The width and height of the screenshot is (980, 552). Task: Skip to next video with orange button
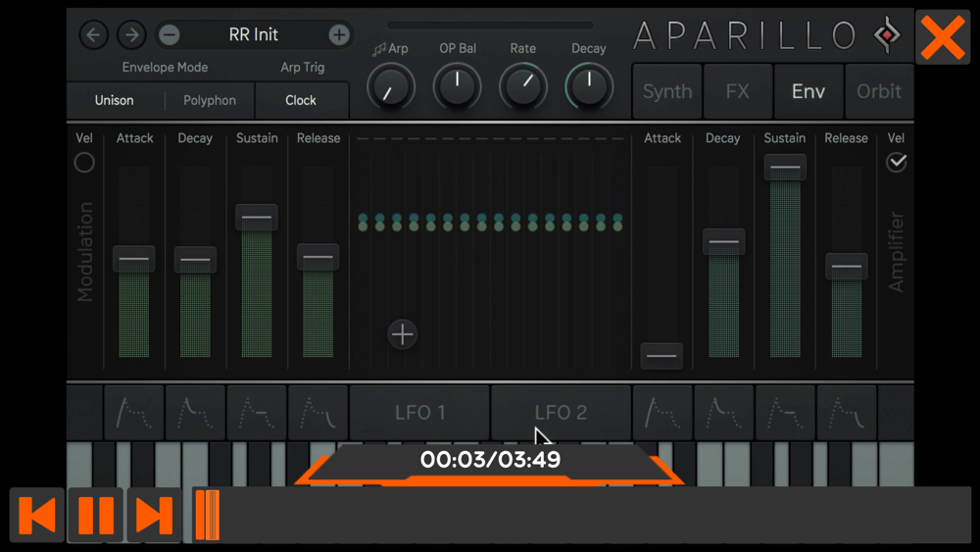[x=154, y=516]
